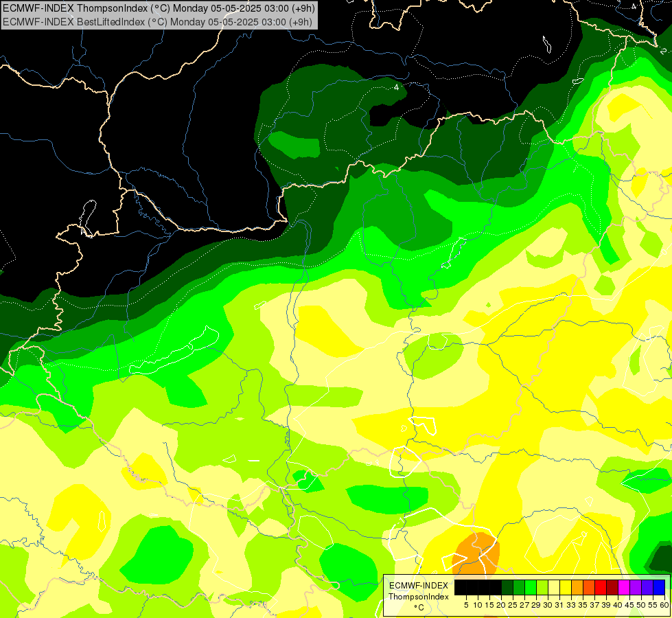Select the yellow-green legend swatch for 29-30
The width and height of the screenshot is (672, 618).
(542, 587)
